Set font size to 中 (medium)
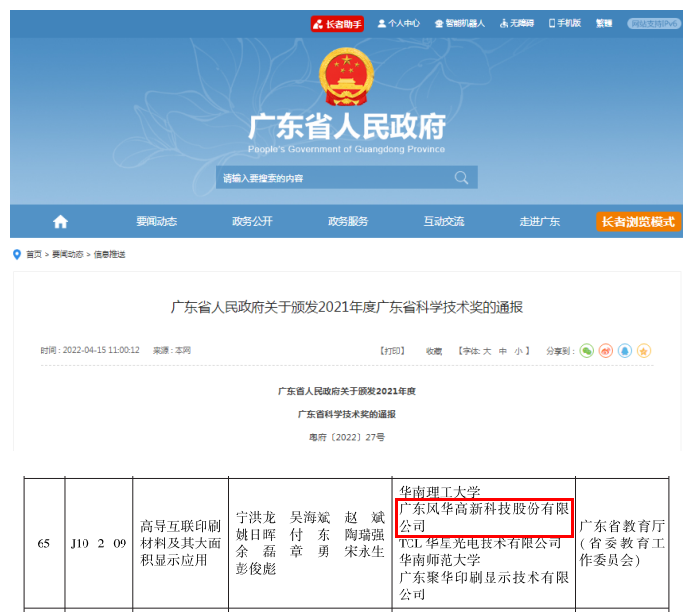The width and height of the screenshot is (693, 612). click(503, 351)
